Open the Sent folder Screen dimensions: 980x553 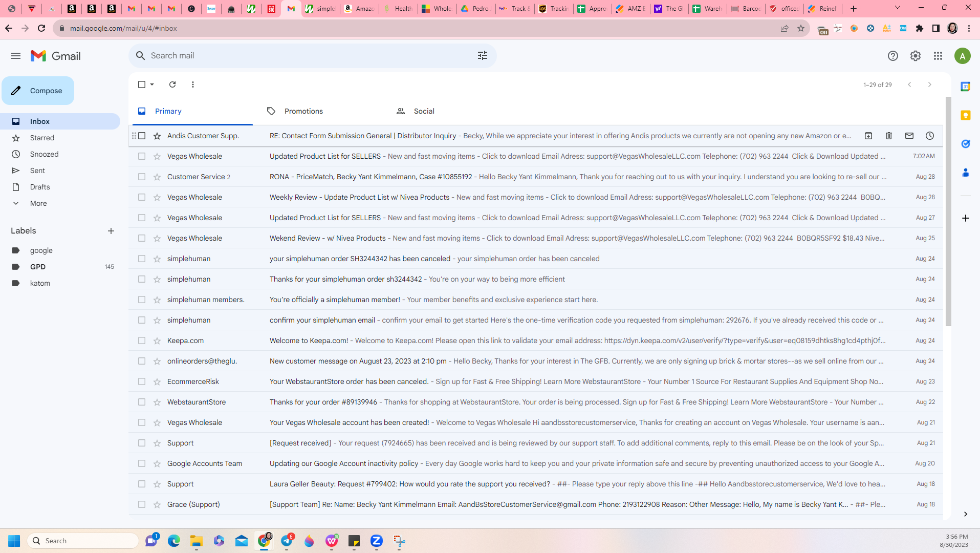tap(37, 171)
